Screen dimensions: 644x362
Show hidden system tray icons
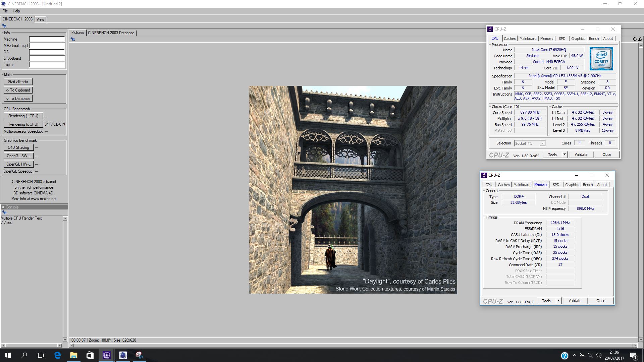coord(575,355)
